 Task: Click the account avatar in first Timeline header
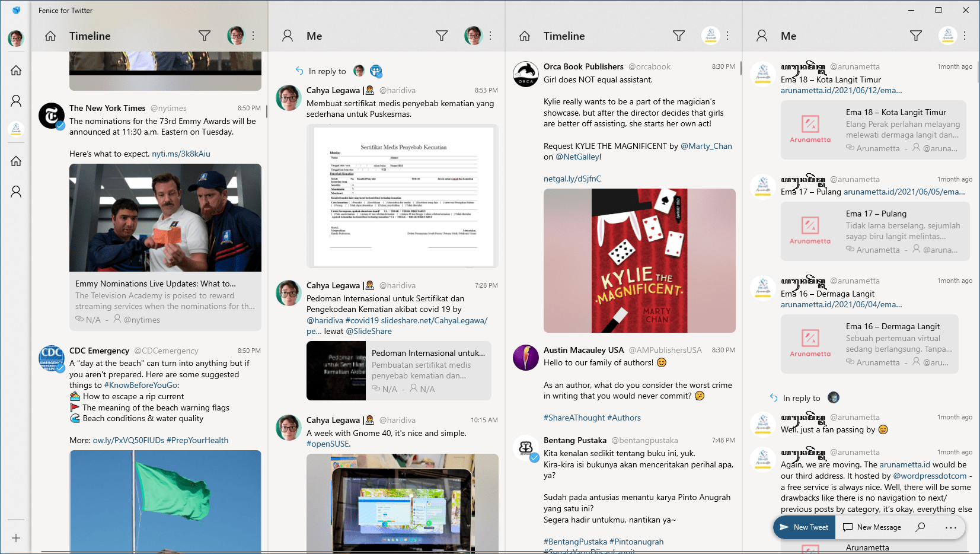click(x=236, y=36)
